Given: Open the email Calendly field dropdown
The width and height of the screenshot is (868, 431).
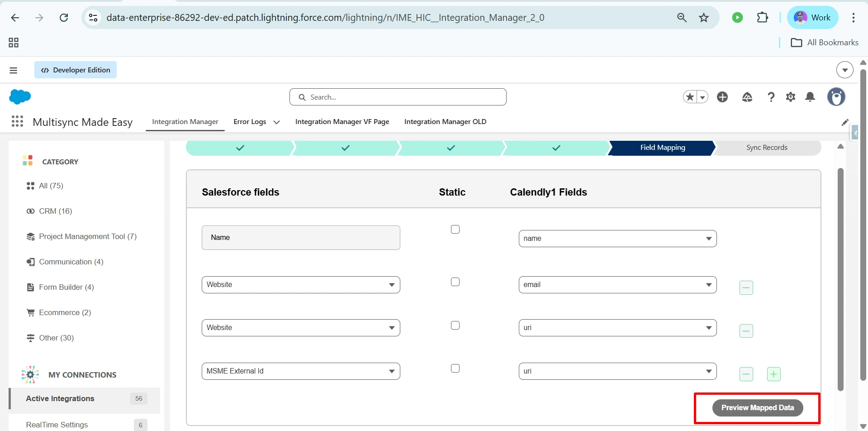Looking at the screenshot, I should (x=617, y=285).
